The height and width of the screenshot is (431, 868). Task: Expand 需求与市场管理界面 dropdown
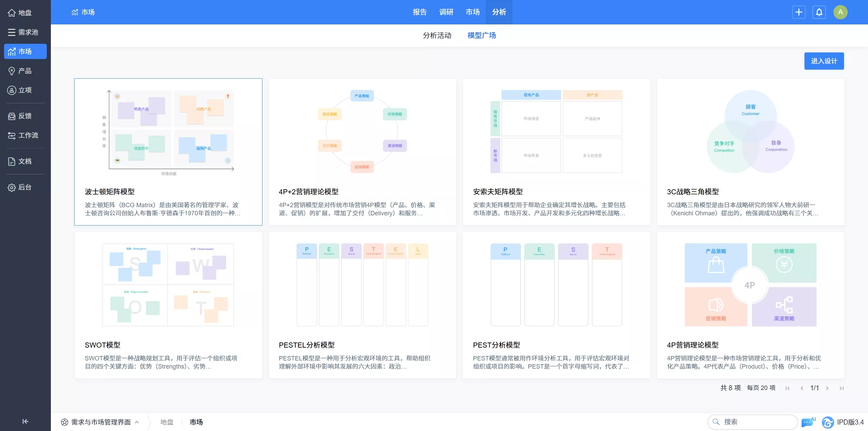100,422
